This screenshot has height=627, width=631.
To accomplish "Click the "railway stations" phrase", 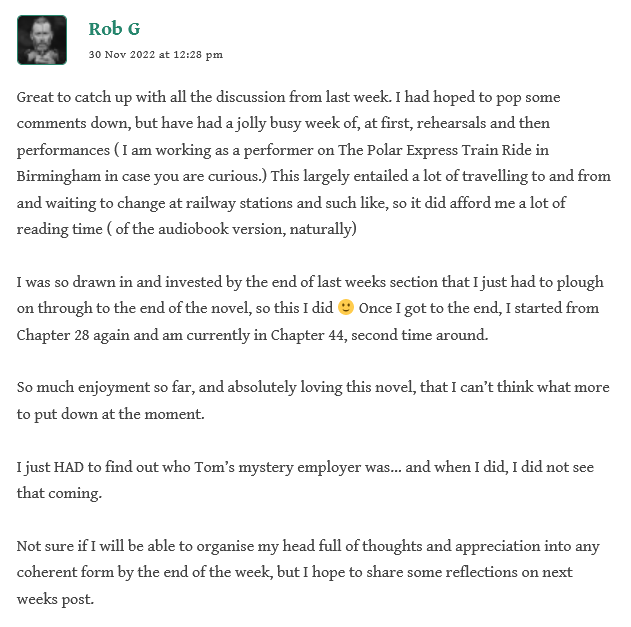I will pos(220,202).
